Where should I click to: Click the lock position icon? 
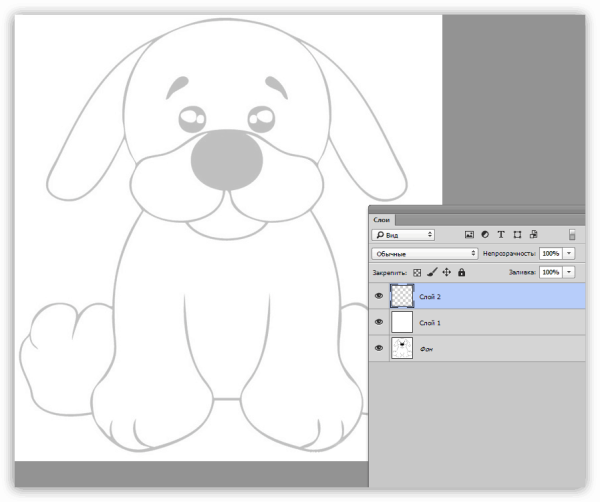coord(446,272)
